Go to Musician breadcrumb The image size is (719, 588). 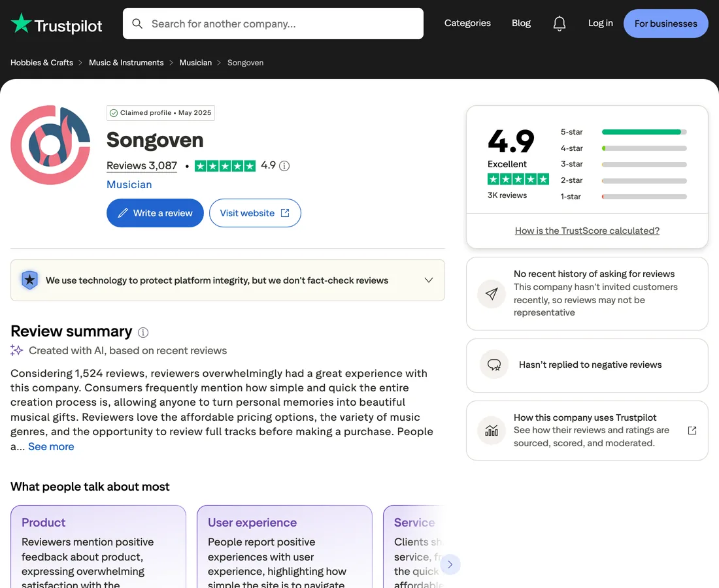[195, 63]
